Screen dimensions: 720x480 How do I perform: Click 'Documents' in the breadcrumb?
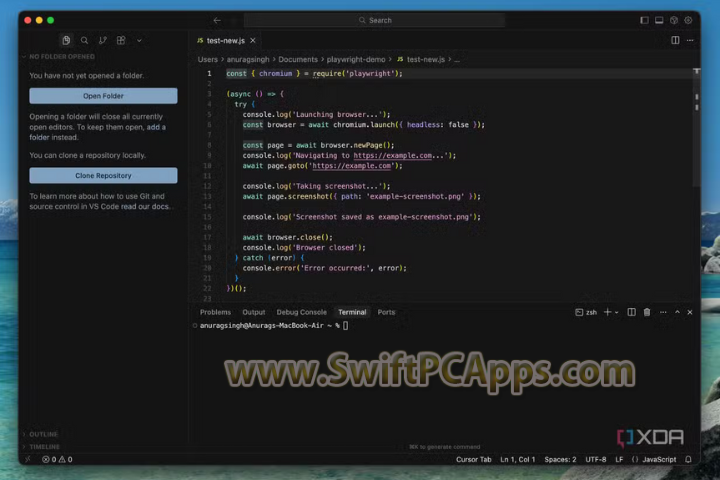point(298,59)
